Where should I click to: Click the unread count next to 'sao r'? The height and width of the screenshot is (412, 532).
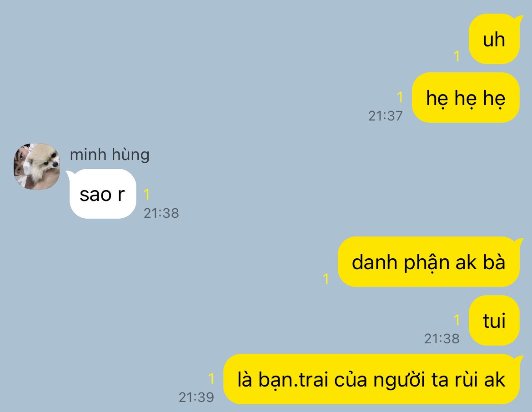(146, 195)
